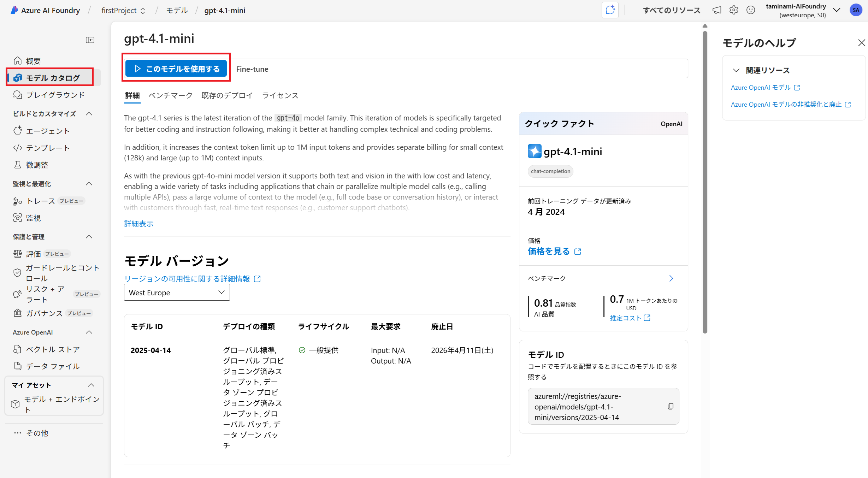Viewport: 868px width, 478px height.
Task: Switch to ベンチマーク tab
Action: coord(170,95)
